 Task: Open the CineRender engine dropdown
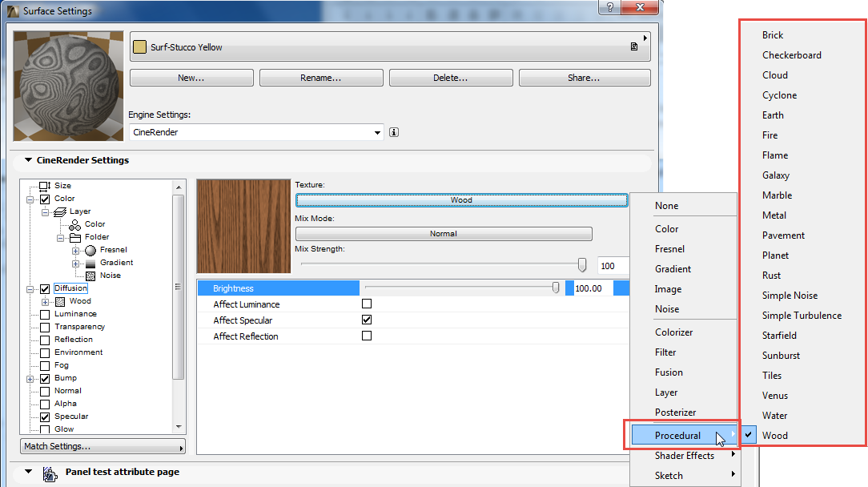[x=377, y=132]
